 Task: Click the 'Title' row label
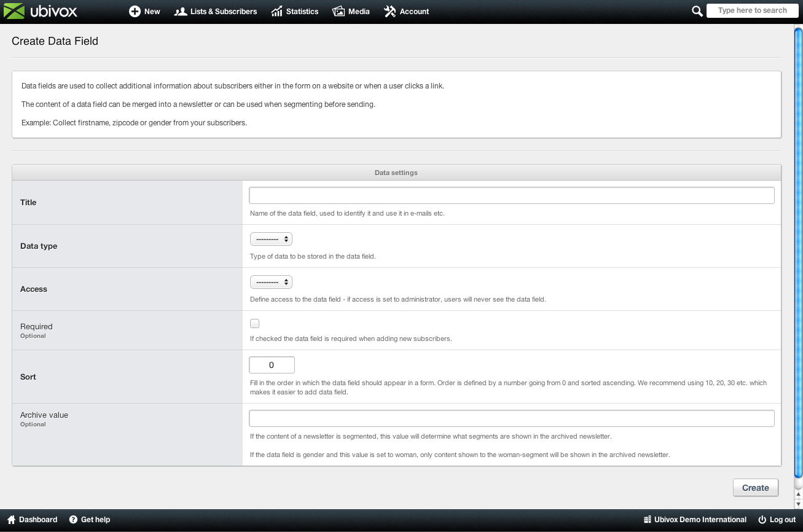coord(28,202)
